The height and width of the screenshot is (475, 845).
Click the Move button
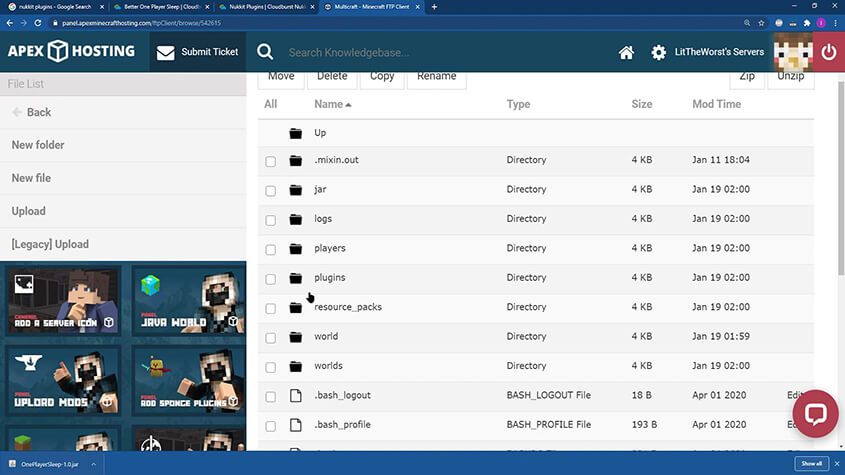click(x=281, y=78)
